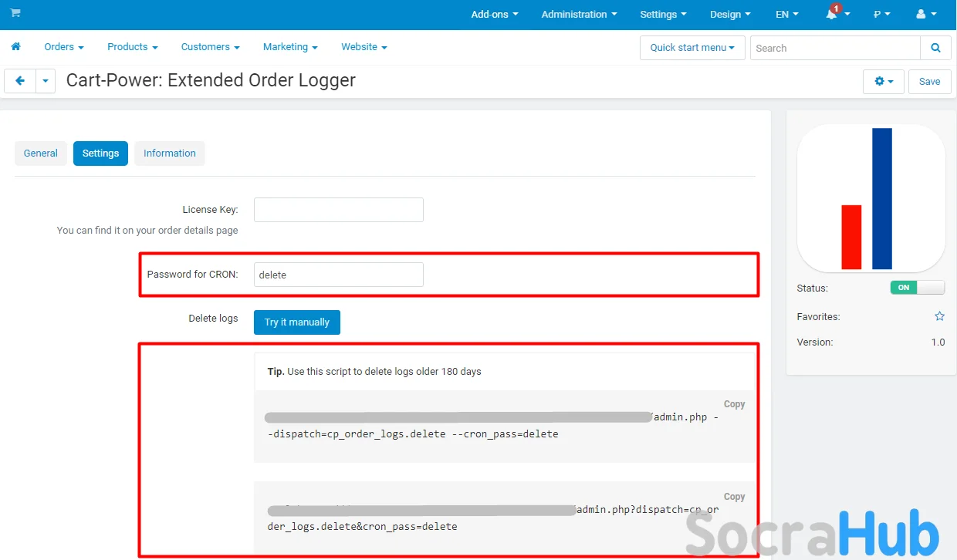This screenshot has height=560, width=957.
Task: Switch to the Information tab
Action: tap(169, 153)
